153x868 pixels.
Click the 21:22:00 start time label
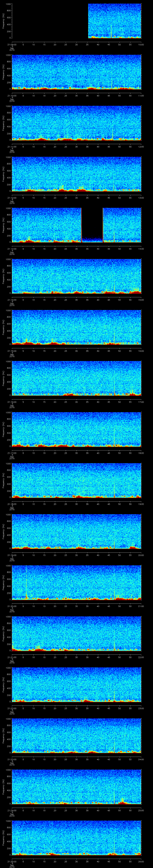(12, 708)
